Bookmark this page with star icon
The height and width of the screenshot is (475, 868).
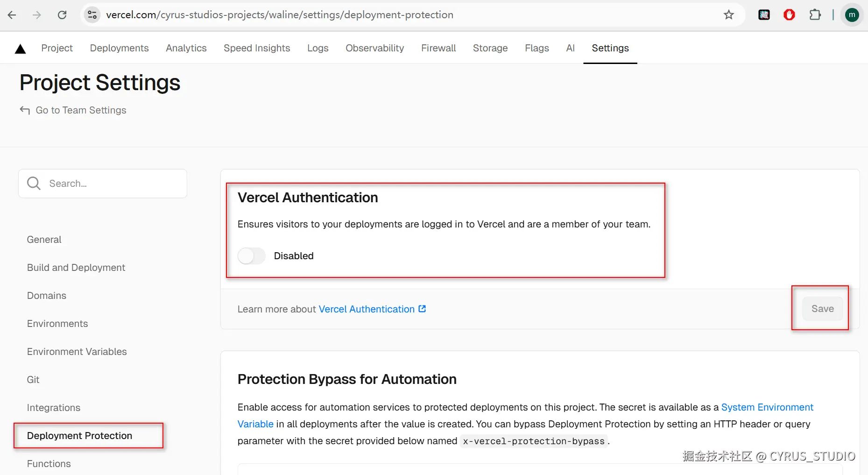click(729, 15)
